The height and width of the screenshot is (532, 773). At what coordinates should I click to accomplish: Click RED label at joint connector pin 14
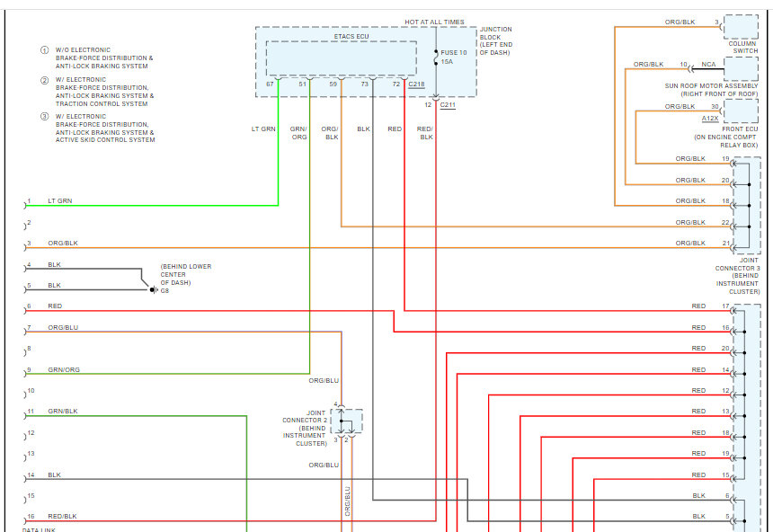pyautogui.click(x=698, y=369)
